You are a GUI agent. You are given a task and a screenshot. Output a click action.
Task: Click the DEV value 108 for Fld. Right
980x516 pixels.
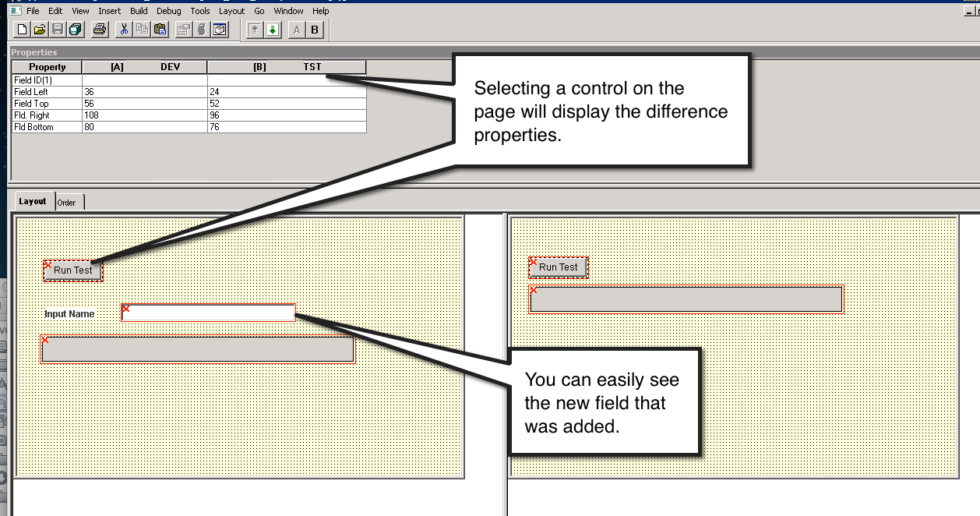[x=145, y=115]
